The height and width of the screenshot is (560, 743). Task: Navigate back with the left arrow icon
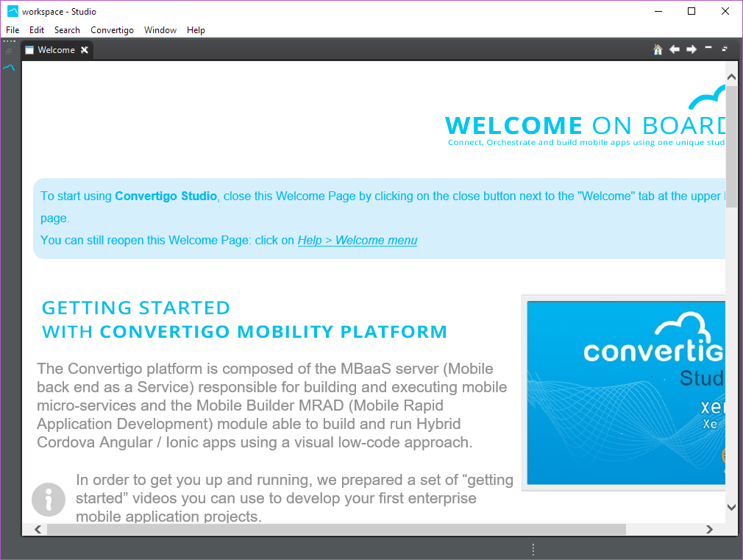point(674,49)
